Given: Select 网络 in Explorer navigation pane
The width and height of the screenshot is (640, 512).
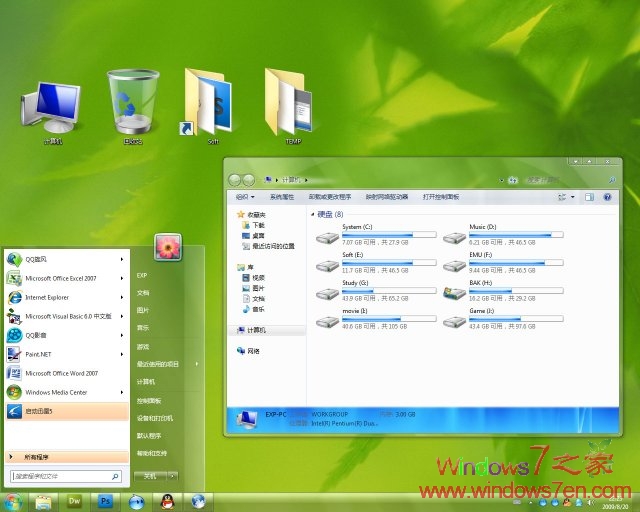Looking at the screenshot, I should pyautogui.click(x=248, y=351).
